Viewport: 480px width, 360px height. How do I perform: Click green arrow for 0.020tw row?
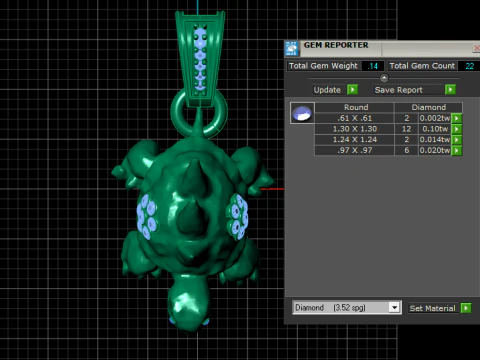tap(457, 150)
